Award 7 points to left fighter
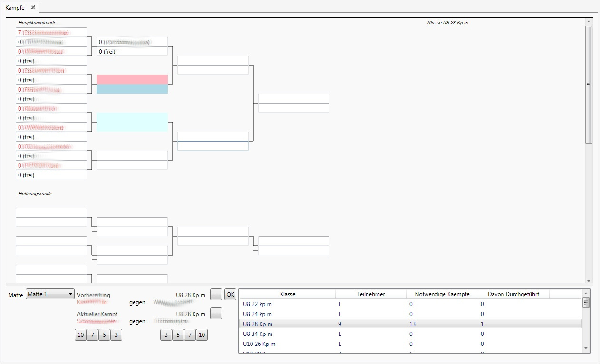600x364 pixels. (x=93, y=335)
